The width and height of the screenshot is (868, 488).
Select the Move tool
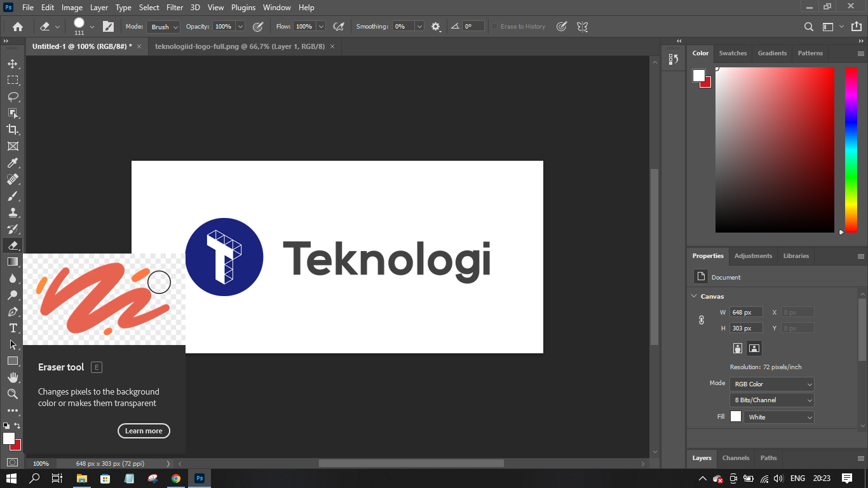[x=12, y=64]
